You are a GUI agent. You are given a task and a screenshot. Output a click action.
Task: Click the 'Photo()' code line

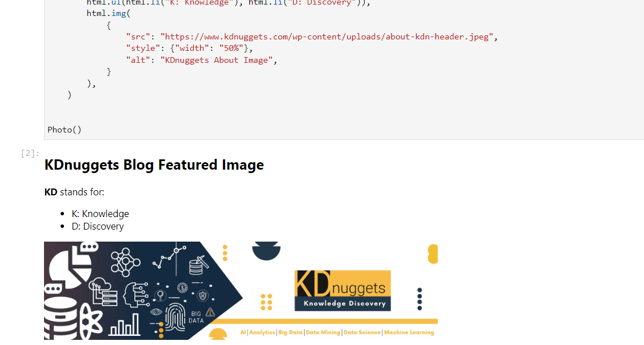[x=65, y=130]
